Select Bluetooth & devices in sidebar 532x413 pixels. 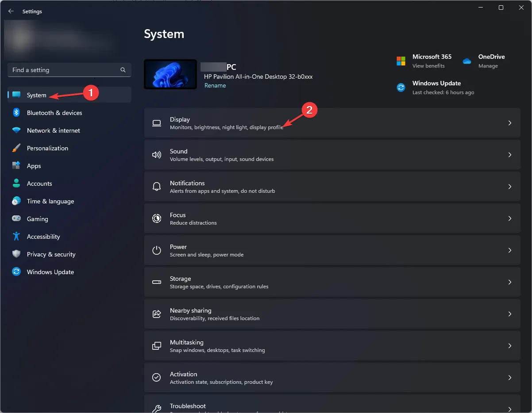tap(69, 113)
